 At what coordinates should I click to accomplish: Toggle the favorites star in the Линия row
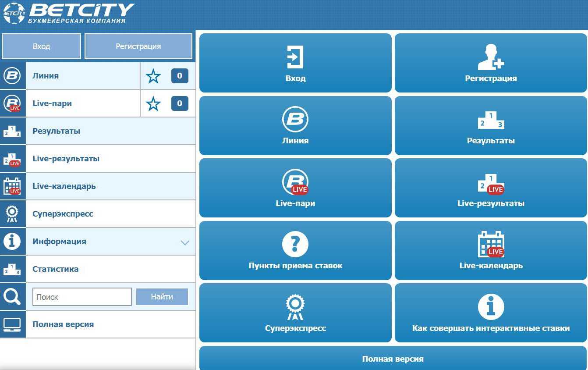click(x=153, y=76)
